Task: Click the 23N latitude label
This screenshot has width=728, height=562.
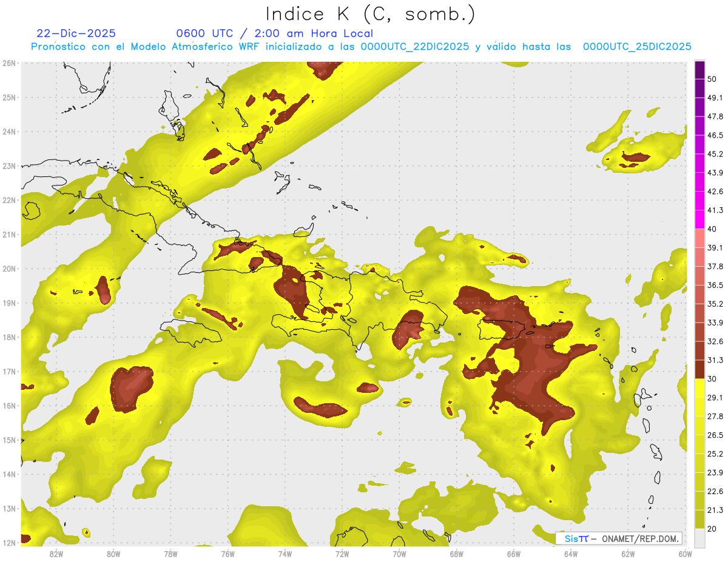Action: (x=9, y=166)
